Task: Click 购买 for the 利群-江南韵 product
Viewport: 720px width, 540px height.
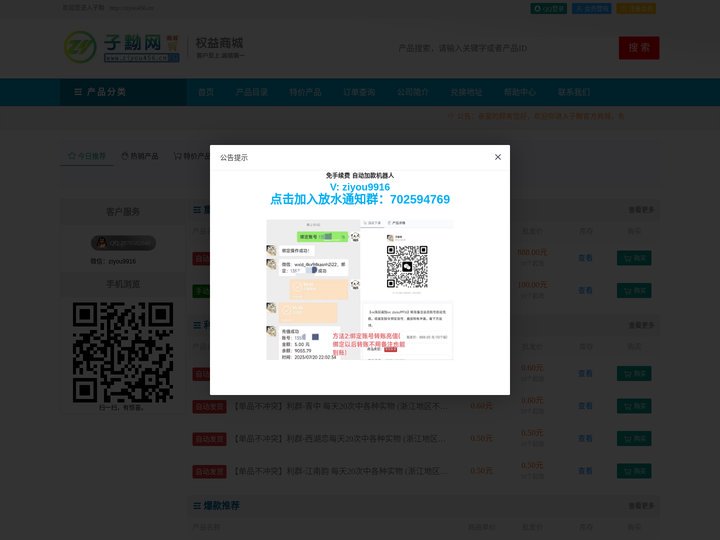Action: click(x=634, y=471)
